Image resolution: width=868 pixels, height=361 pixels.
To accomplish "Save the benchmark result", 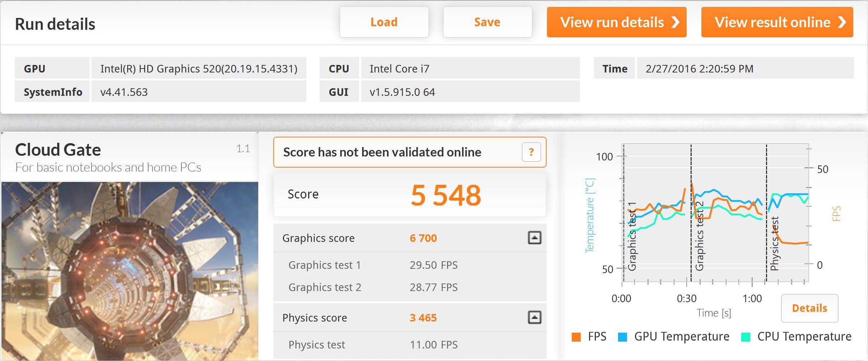I will point(487,22).
